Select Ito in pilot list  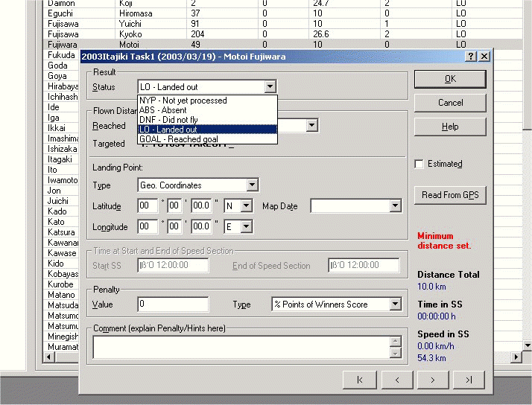point(52,170)
